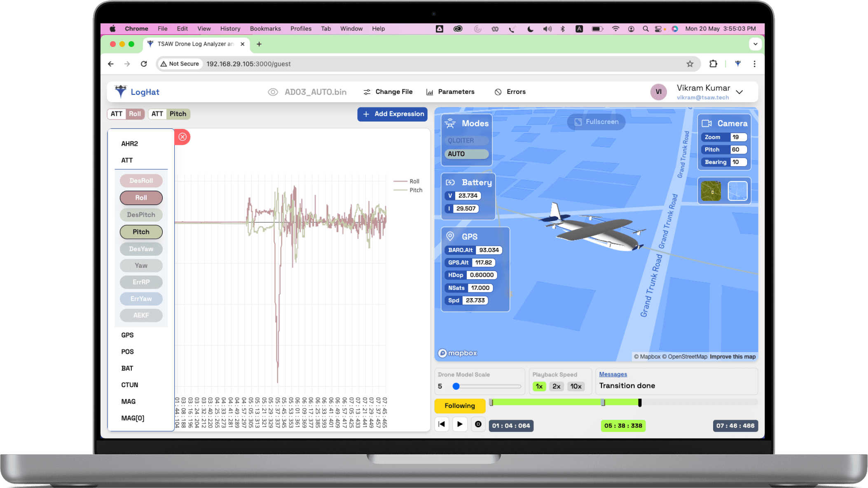Set playback speed to 10x
This screenshot has width=868, height=488.
(576, 386)
